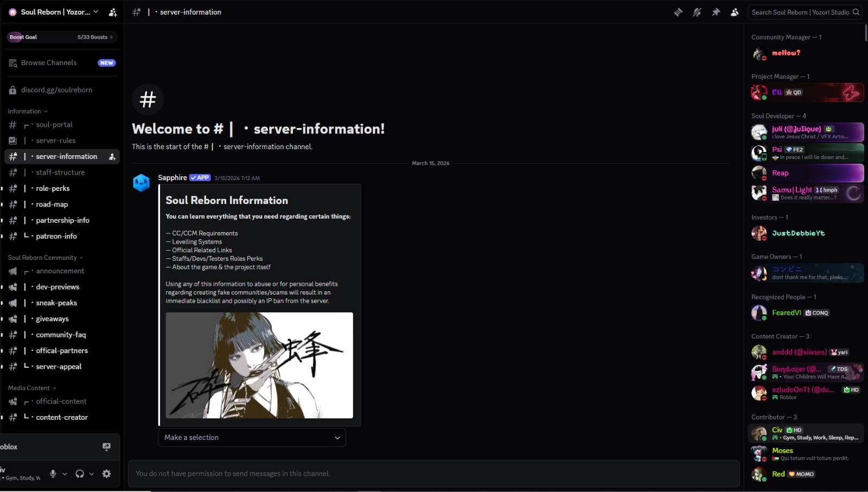Image resolution: width=868 pixels, height=492 pixels.
Task: Open user settings gear icon
Action: click(x=106, y=474)
